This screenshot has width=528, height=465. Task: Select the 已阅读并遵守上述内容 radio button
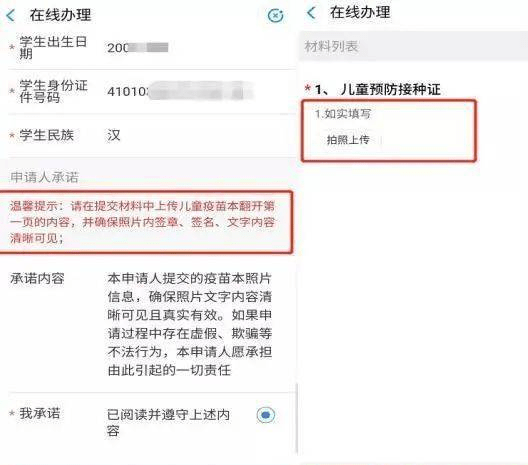(266, 414)
